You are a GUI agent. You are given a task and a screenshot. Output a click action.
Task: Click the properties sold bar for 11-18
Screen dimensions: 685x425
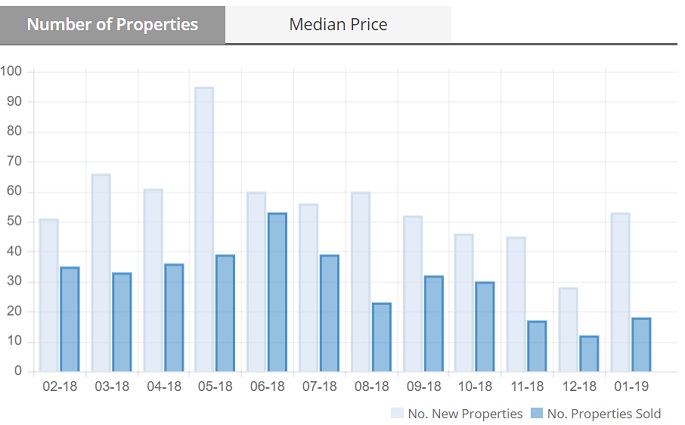click(x=537, y=346)
